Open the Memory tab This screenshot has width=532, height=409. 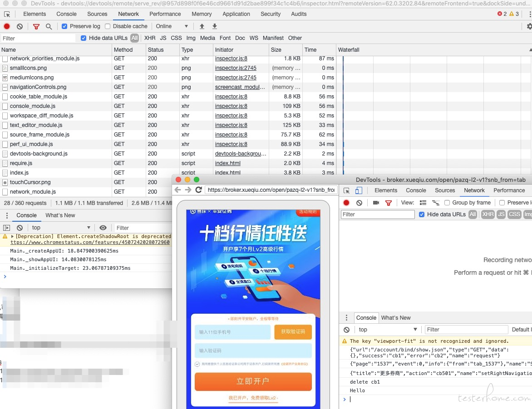pyautogui.click(x=202, y=14)
